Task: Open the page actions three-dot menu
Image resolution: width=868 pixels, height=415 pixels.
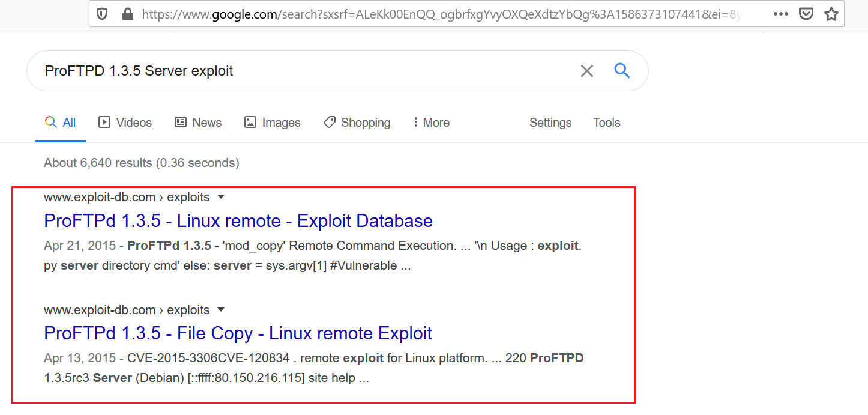Action: click(781, 14)
